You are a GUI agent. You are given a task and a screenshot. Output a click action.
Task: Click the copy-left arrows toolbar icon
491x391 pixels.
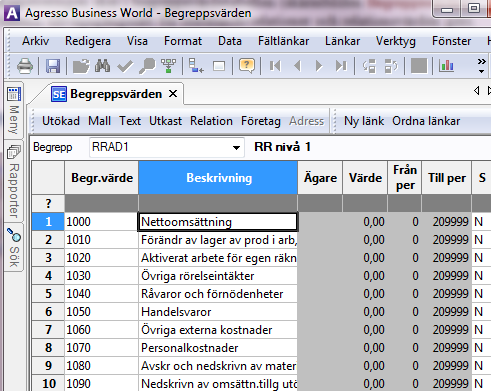[x=369, y=66]
